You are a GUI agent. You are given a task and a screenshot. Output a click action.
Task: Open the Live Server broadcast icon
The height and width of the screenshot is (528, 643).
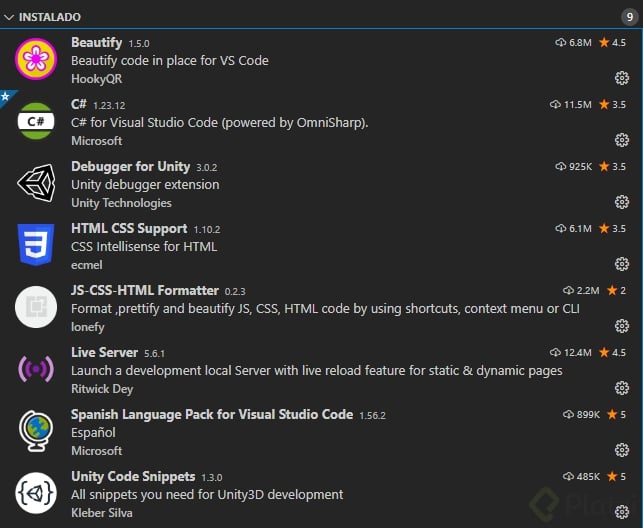click(36, 369)
